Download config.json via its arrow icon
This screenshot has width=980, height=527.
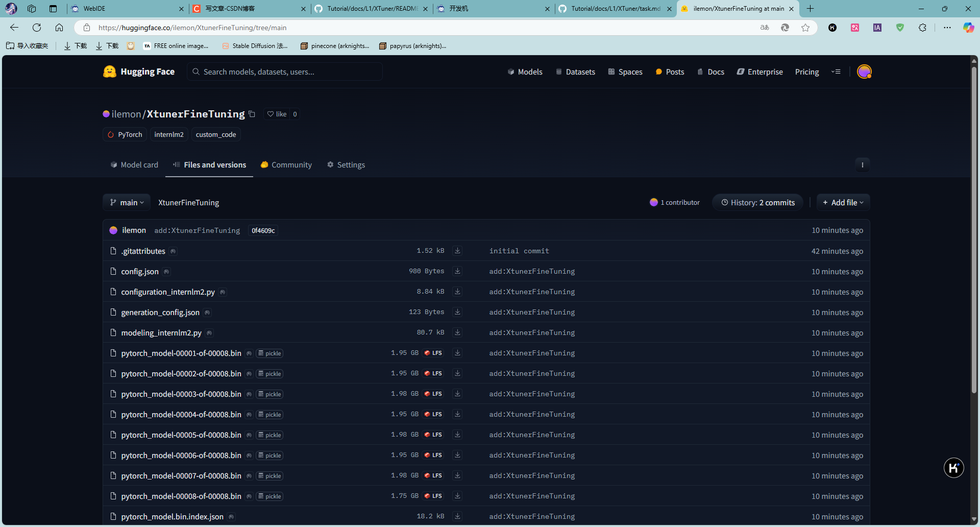pos(457,271)
